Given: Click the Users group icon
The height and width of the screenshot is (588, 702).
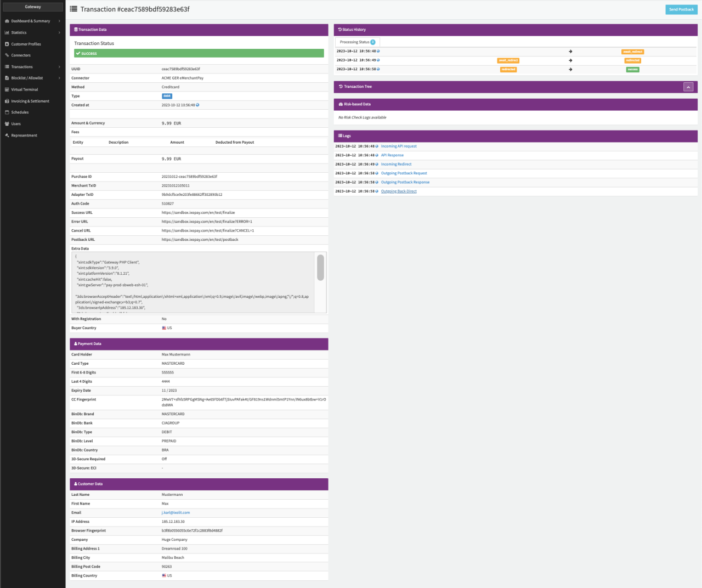Looking at the screenshot, I should pos(7,124).
